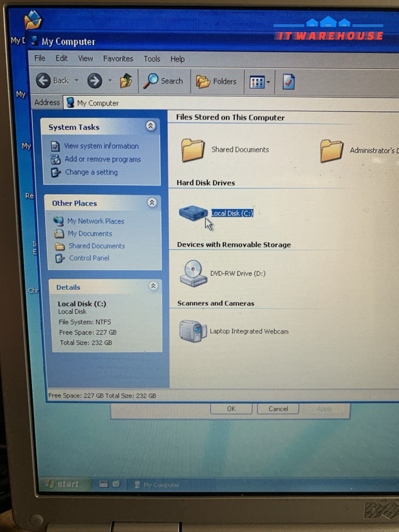Open My Network Places link
The width and height of the screenshot is (399, 532).
pos(95,221)
